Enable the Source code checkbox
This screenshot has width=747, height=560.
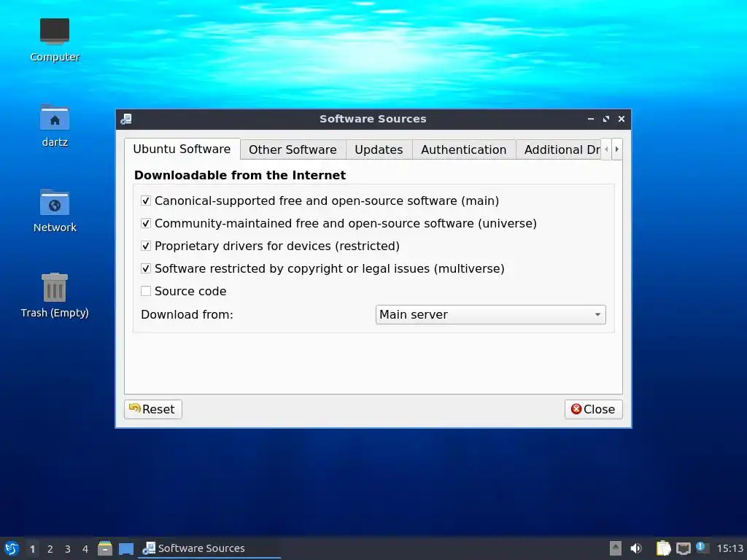pos(146,291)
